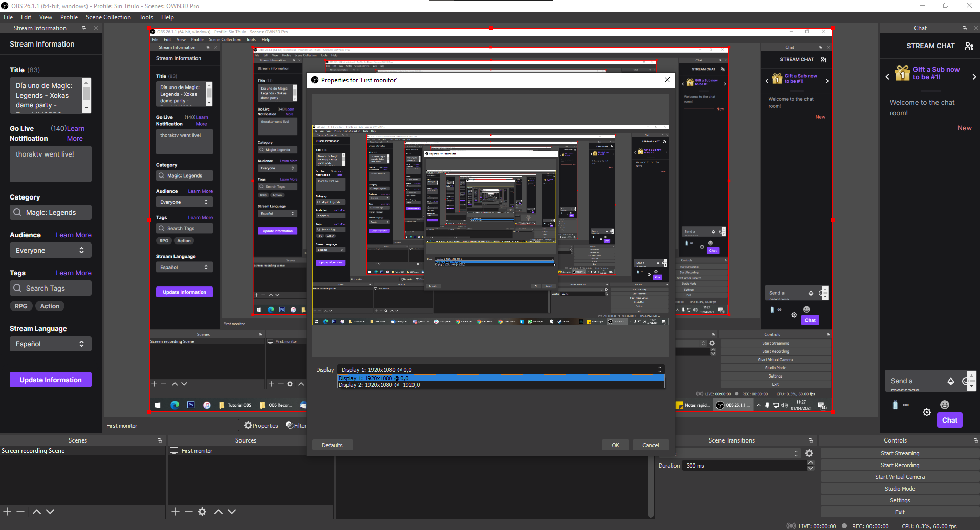Toggle Start Virtual Camera

(900, 477)
